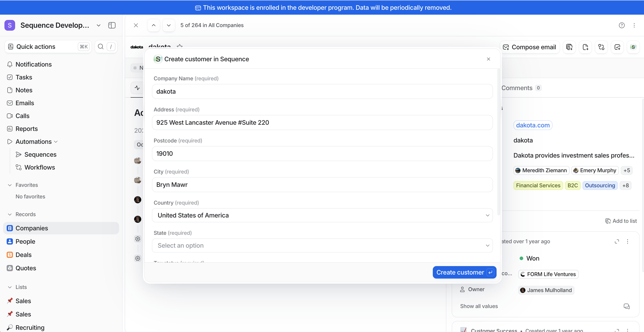Close the company record panel
Viewport: 644px width, 332px height.
(136, 25)
